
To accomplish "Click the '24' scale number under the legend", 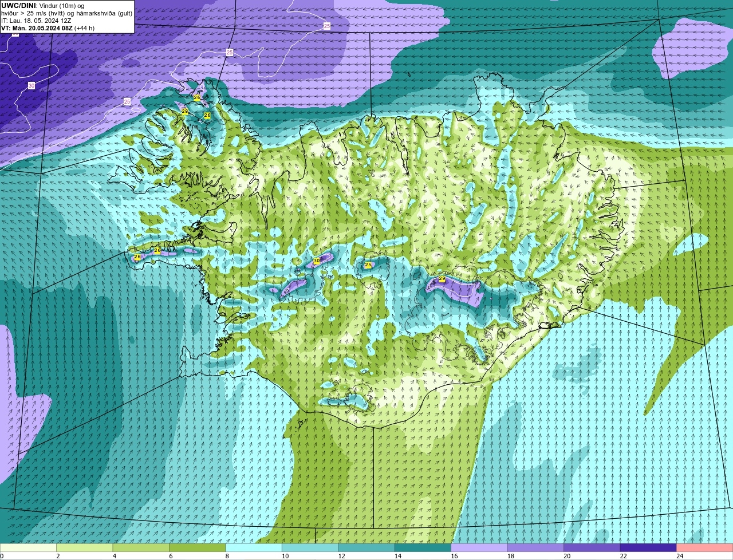I will [x=680, y=556].
